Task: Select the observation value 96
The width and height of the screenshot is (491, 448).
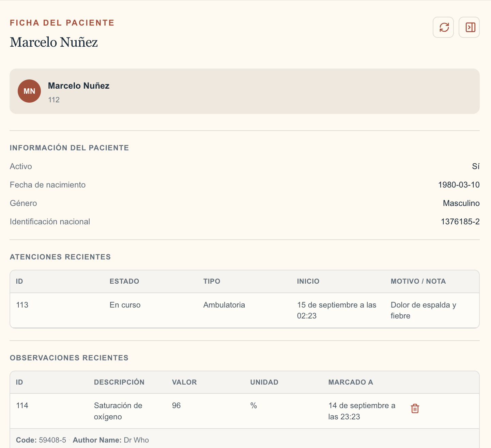Action: point(176,405)
